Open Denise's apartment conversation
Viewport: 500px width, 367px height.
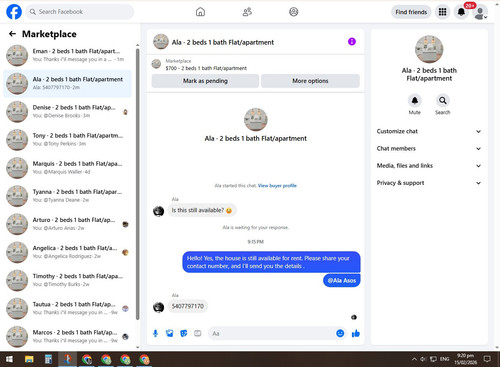click(x=67, y=111)
